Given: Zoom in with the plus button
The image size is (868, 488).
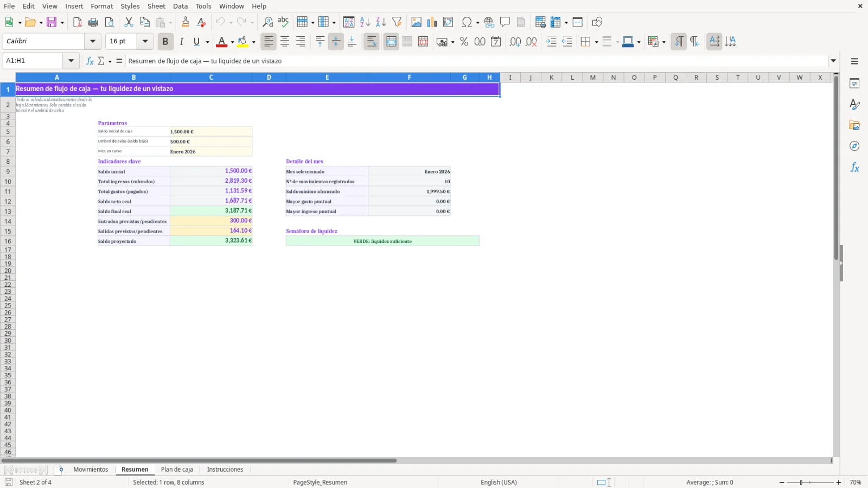Looking at the screenshot, I should (839, 483).
